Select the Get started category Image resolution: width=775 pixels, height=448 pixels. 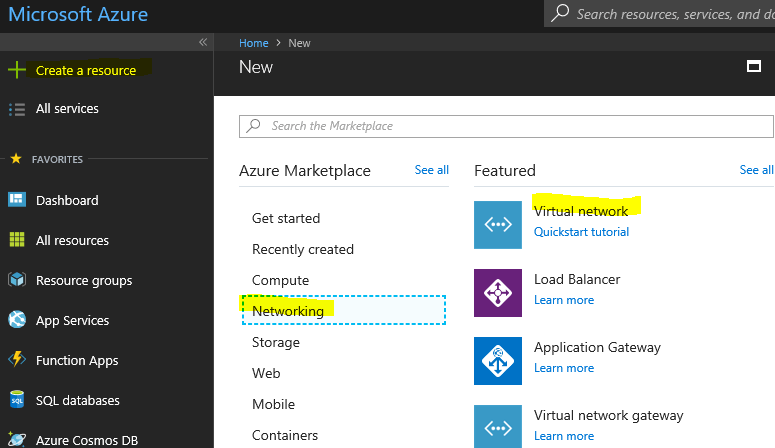pos(286,218)
